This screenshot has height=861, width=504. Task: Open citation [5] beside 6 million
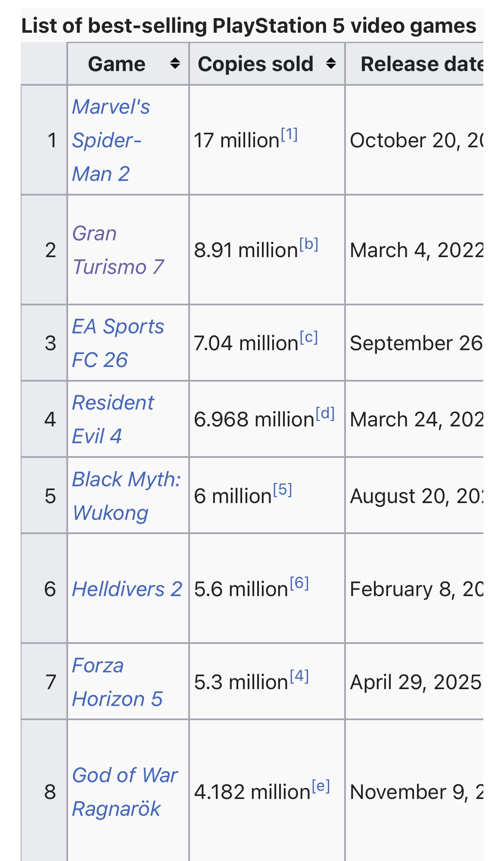[x=283, y=490]
